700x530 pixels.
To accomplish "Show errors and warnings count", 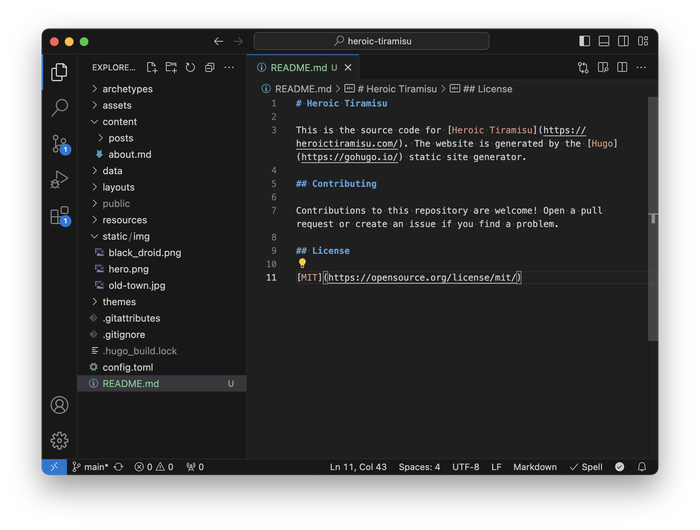I will point(154,467).
